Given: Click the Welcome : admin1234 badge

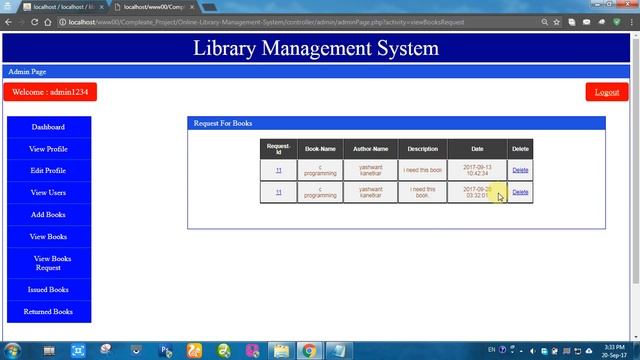Looking at the screenshot, I should tap(50, 92).
